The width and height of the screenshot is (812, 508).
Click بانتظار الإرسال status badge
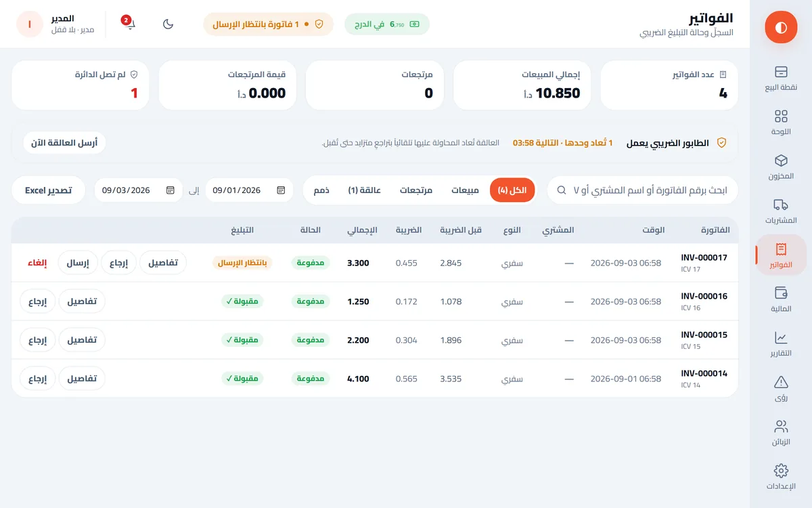(242, 263)
